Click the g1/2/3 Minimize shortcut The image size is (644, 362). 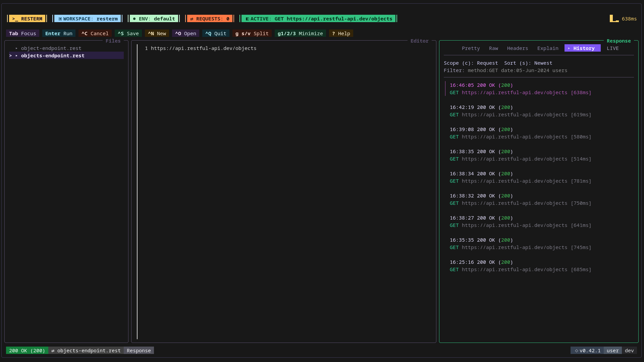pos(300,34)
